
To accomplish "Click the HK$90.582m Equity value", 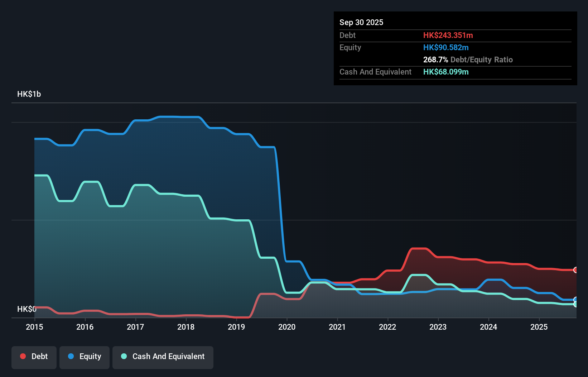I will coord(446,47).
